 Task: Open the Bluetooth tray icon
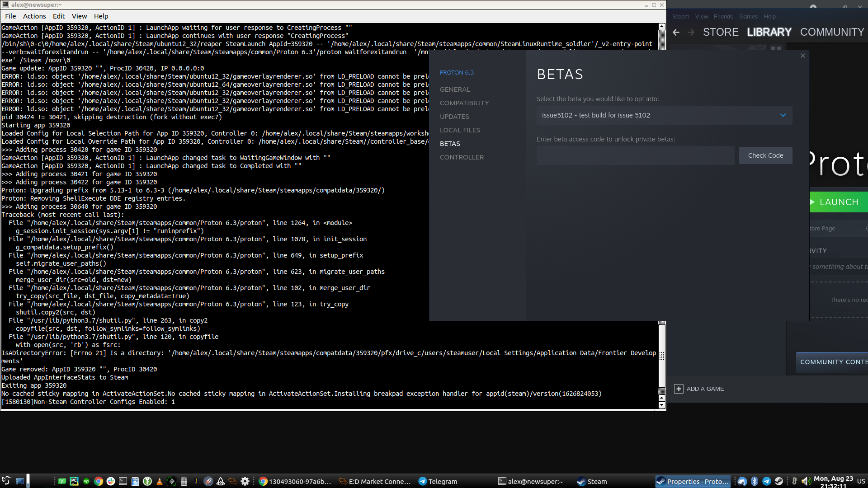[x=754, y=481]
